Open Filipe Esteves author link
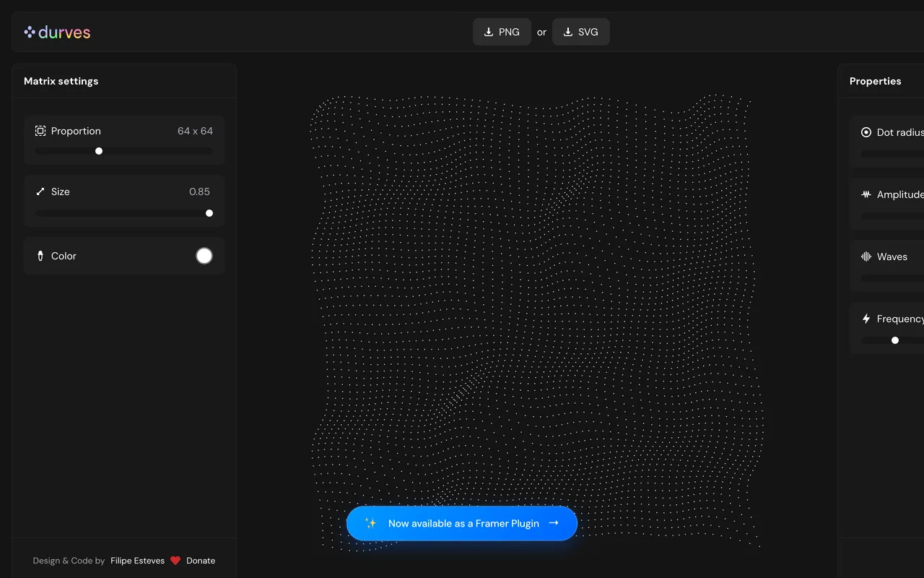The image size is (924, 578). pos(137,561)
